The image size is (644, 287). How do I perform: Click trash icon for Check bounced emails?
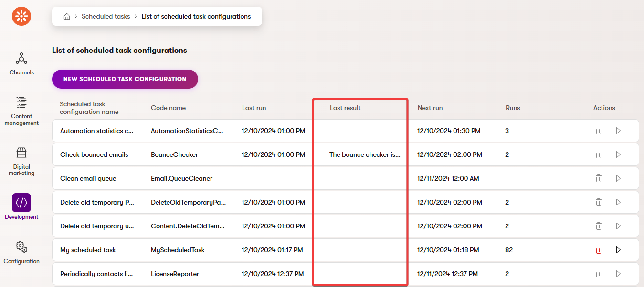tap(598, 154)
